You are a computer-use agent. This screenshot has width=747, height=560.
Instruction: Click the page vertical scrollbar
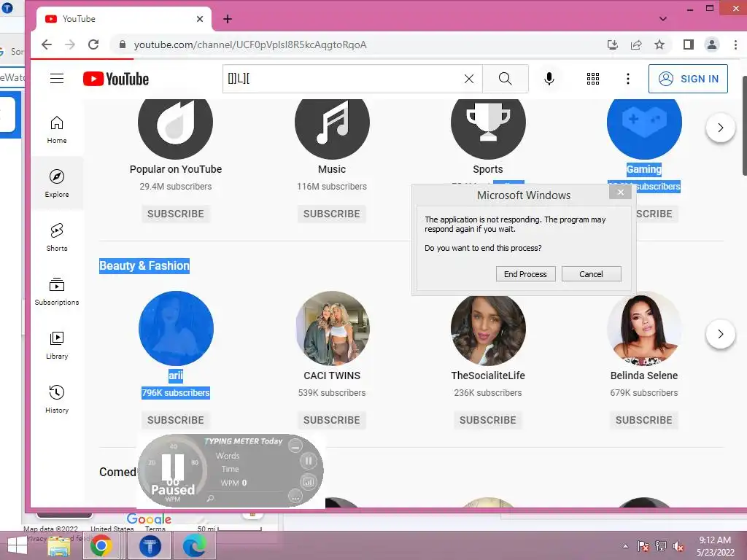coord(743,125)
